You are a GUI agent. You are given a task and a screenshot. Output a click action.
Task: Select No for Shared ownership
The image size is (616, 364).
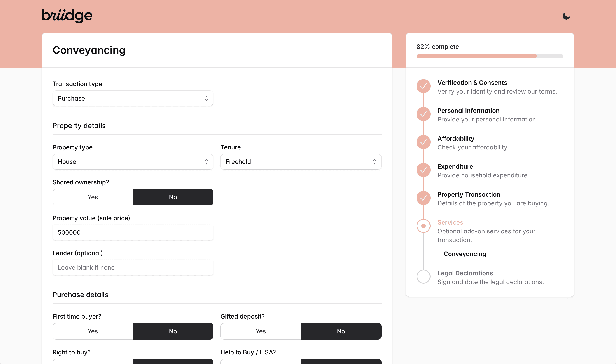coord(173,197)
